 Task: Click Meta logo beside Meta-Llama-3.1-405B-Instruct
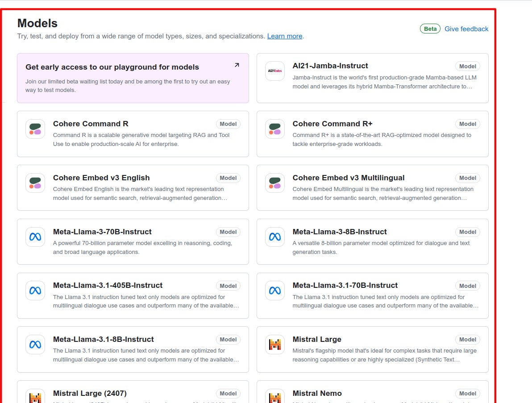click(35, 291)
